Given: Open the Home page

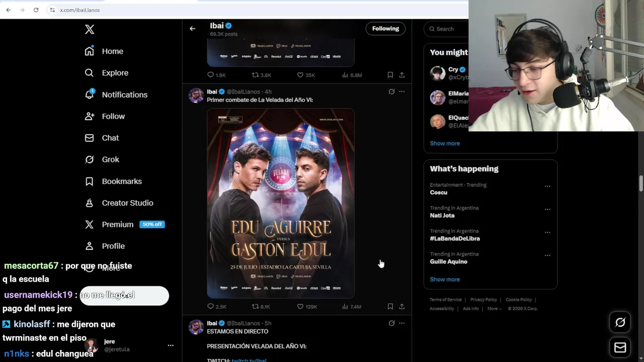Looking at the screenshot, I should 105,51.
